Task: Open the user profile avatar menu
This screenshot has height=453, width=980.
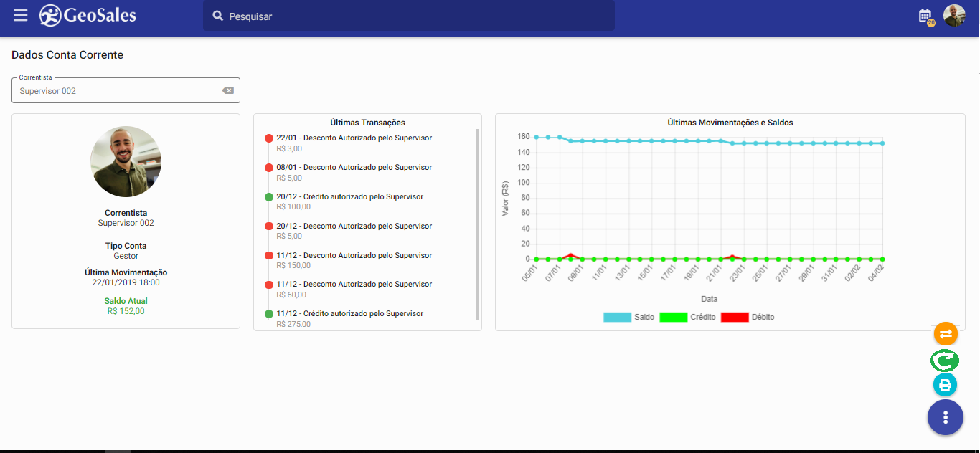Action: [x=954, y=16]
